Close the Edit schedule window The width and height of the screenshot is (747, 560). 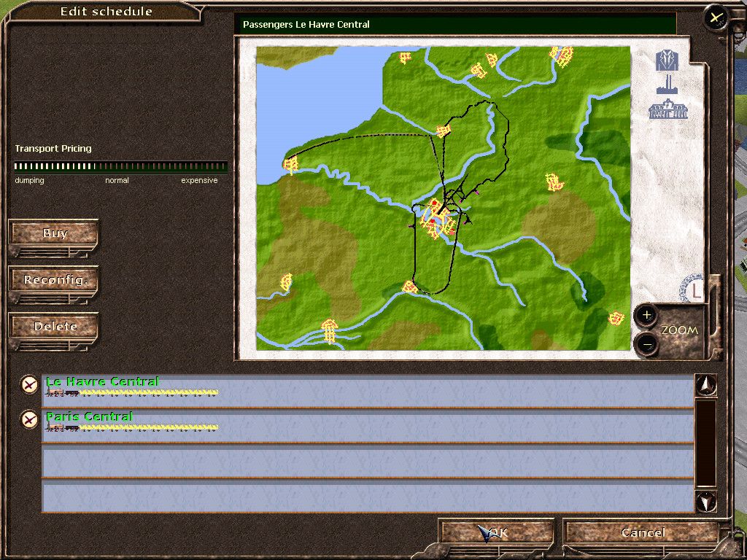[716, 17]
